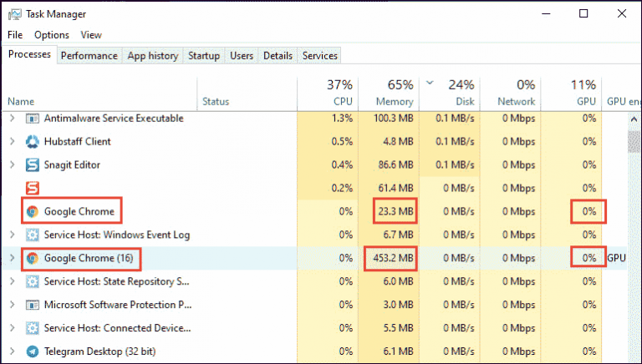This screenshot has width=642, height=364.
Task: Click the Service Host: Windows Event Log gear icon
Action: coord(33,235)
